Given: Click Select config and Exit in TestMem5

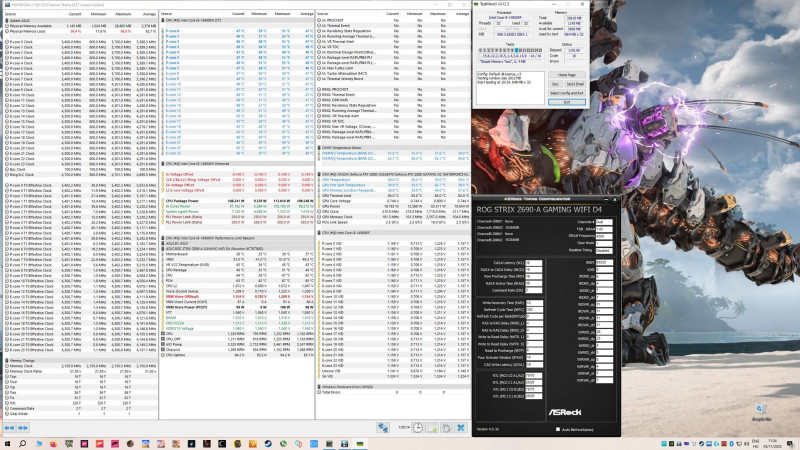Looking at the screenshot, I should (x=566, y=93).
